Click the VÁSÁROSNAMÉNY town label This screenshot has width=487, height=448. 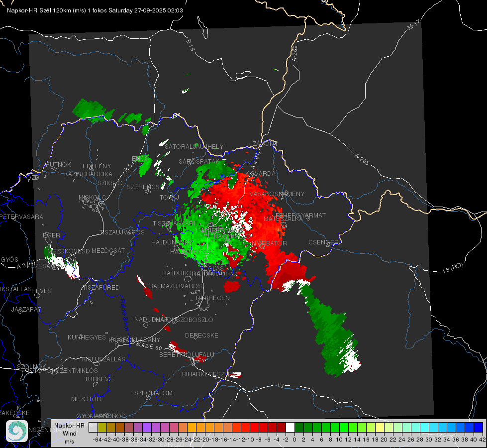(x=277, y=194)
